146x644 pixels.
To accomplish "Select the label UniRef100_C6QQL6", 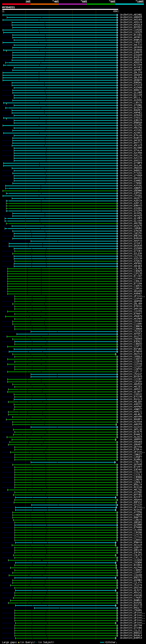I will [x=131, y=357].
